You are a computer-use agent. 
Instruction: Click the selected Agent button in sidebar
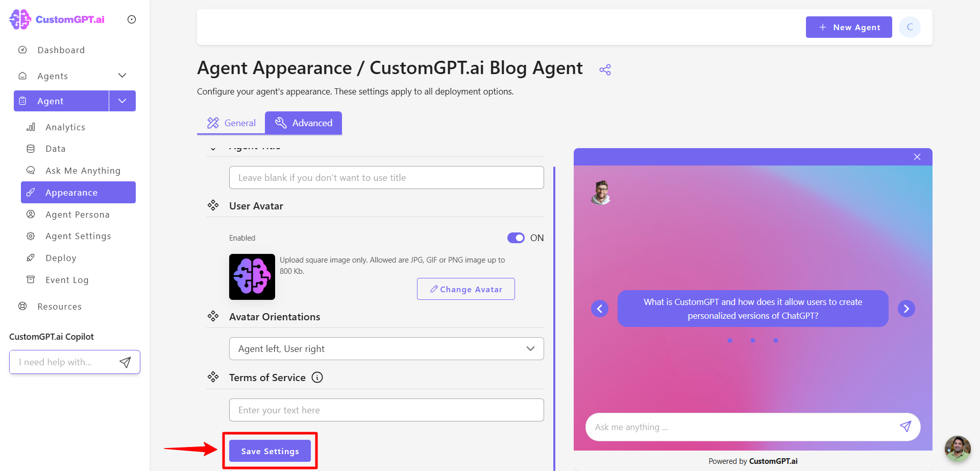coord(61,101)
